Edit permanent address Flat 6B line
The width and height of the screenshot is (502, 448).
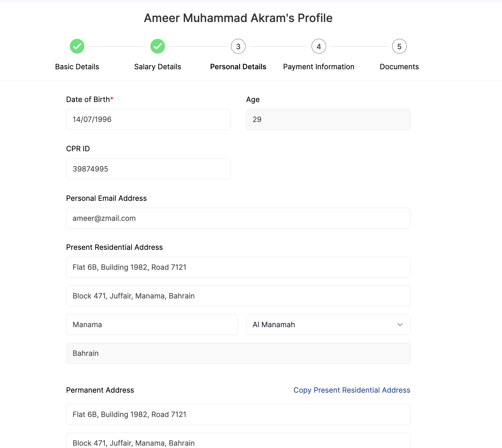(238, 414)
